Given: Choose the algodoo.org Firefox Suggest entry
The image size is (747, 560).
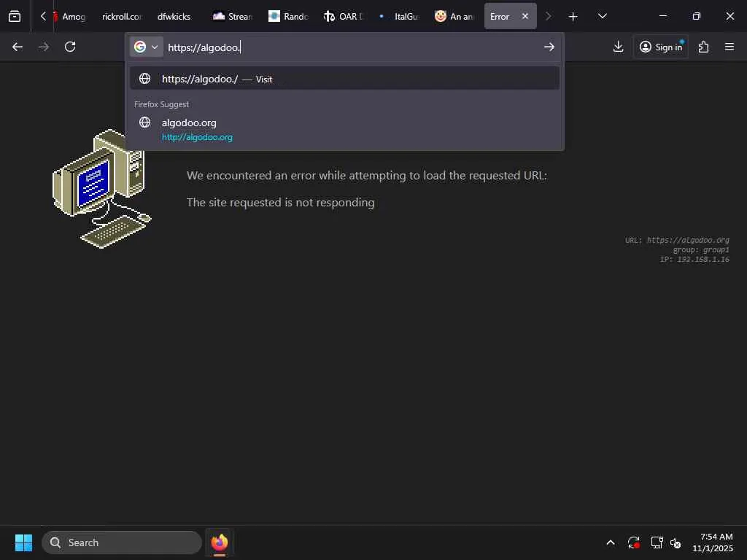Looking at the screenshot, I should point(345,130).
